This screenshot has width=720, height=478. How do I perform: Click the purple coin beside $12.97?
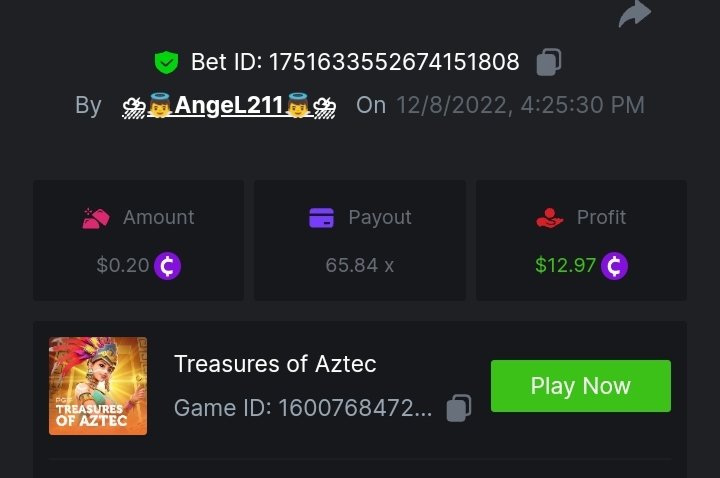click(x=614, y=266)
